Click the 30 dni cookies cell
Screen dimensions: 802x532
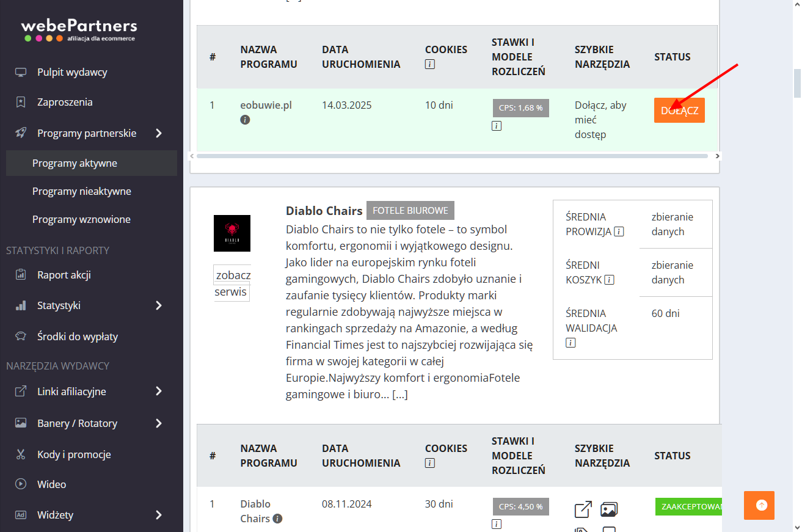tap(439, 504)
